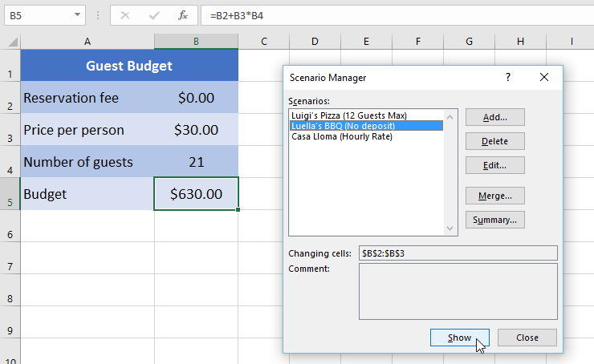Image resolution: width=594 pixels, height=364 pixels.
Task: Open the Name Box dropdown arrow
Action: coord(77,15)
